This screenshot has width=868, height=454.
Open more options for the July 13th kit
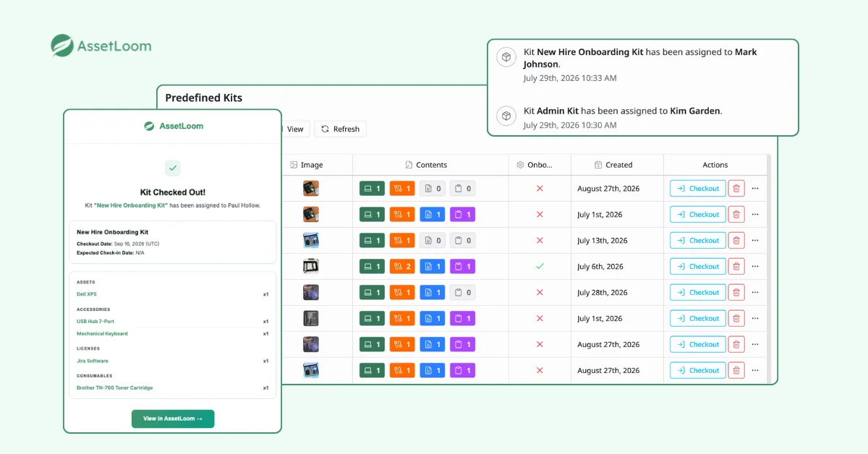755,240
